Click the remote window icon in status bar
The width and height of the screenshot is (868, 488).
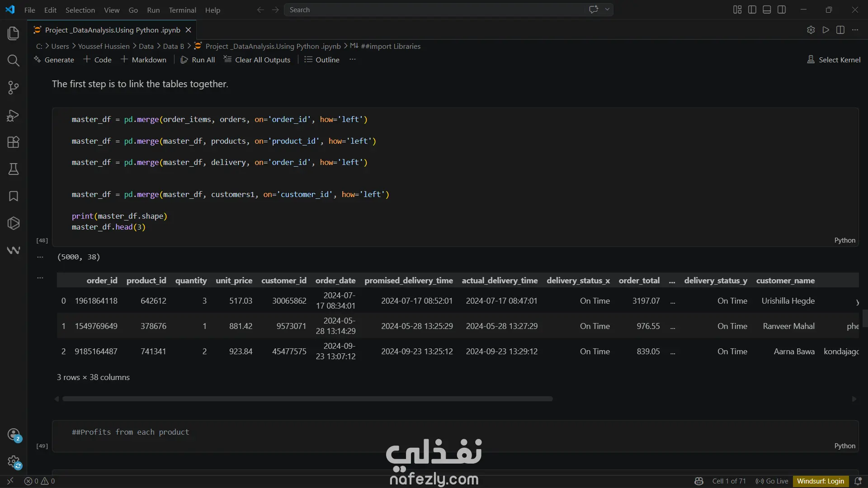[x=10, y=481]
